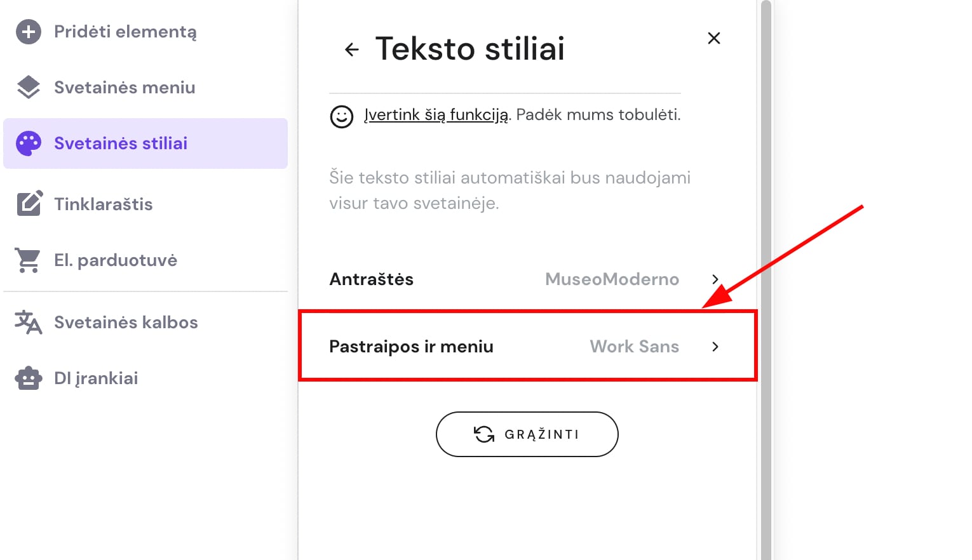
Task: Select the Work Sans font row
Action: click(635, 347)
